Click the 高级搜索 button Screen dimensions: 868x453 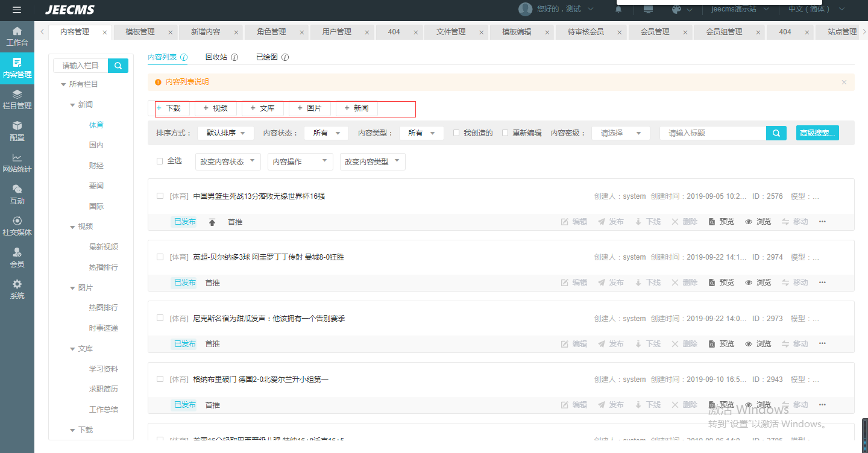pyautogui.click(x=817, y=133)
